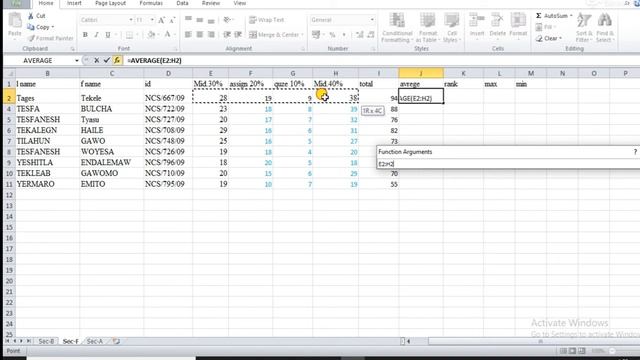Select column J header

[421, 73]
